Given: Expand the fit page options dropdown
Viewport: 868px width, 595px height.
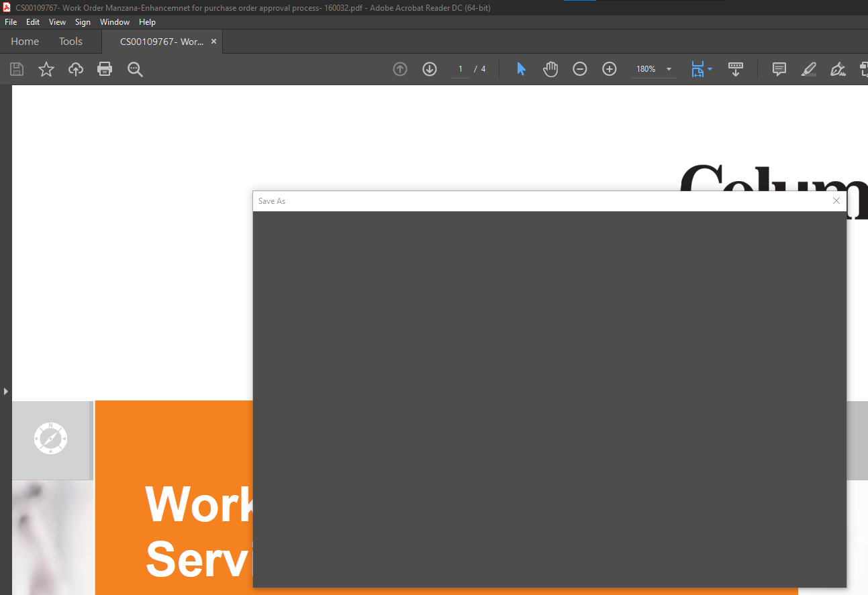Looking at the screenshot, I should pos(710,69).
